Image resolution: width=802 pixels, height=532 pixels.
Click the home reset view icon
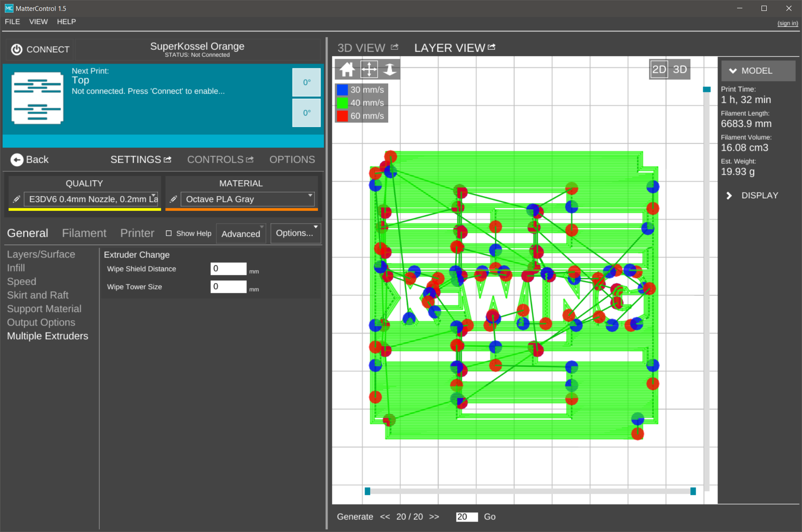(347, 69)
